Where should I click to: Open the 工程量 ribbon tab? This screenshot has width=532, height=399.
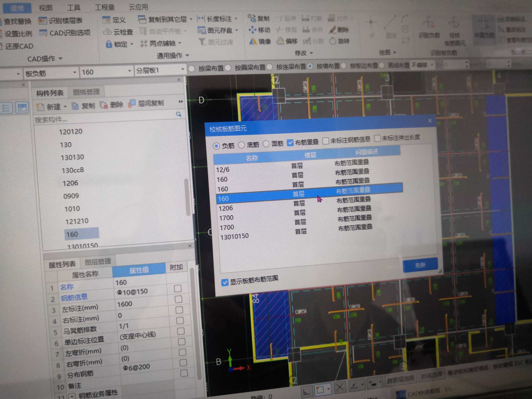[x=105, y=7]
